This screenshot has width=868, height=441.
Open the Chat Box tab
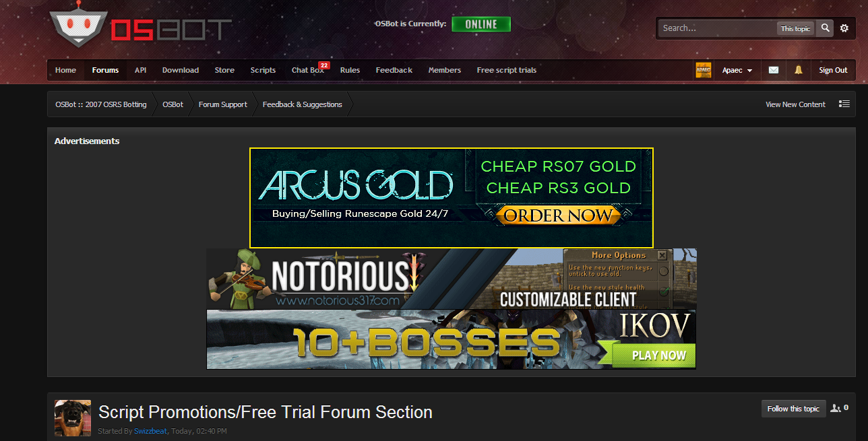pos(308,70)
